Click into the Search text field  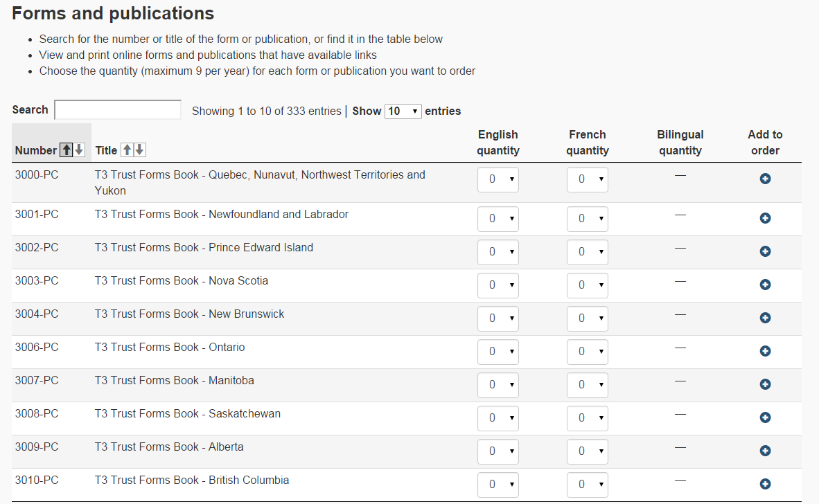[x=118, y=110]
